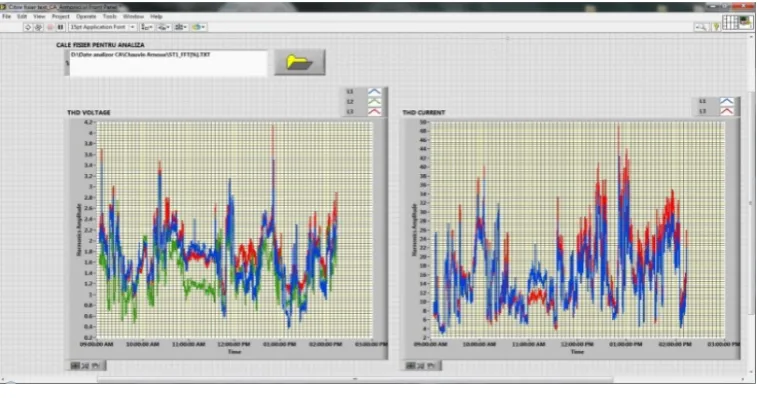Image resolution: width=757 pixels, height=398 pixels.
Task: Open the Reorder dropdown
Action: tap(198, 27)
